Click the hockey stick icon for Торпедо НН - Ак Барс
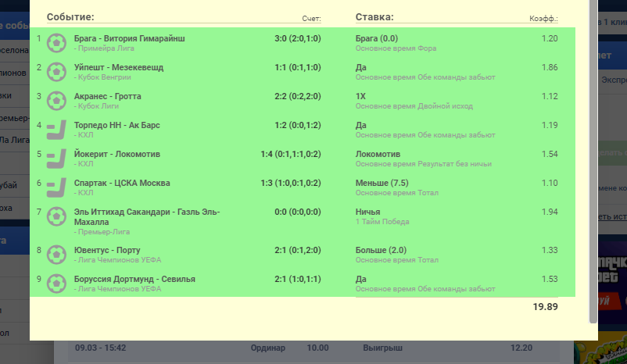Screen dimensions: 627x364 pos(56,130)
